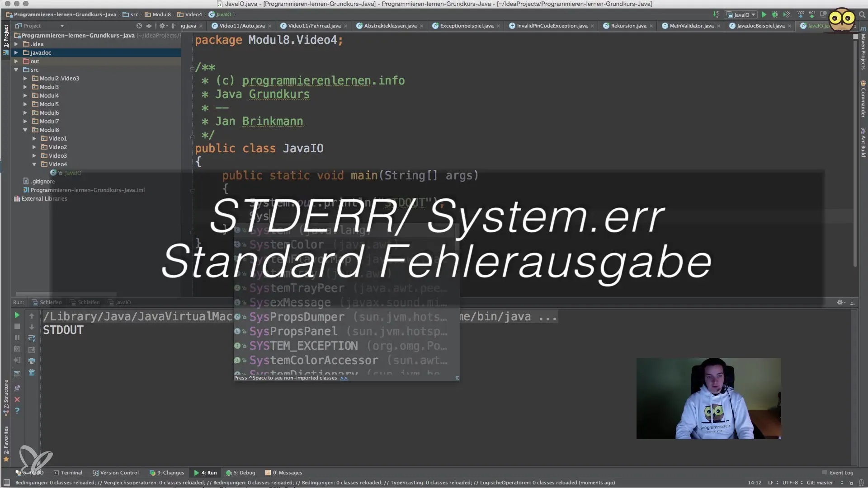The image size is (868, 488).
Task: Switch to the Abstrakteklassen.java tab
Action: [x=390, y=26]
